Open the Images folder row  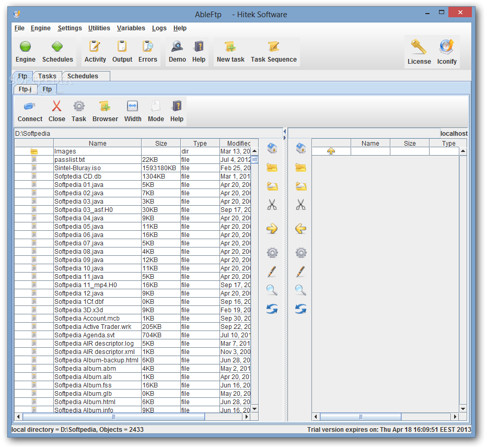click(133, 151)
